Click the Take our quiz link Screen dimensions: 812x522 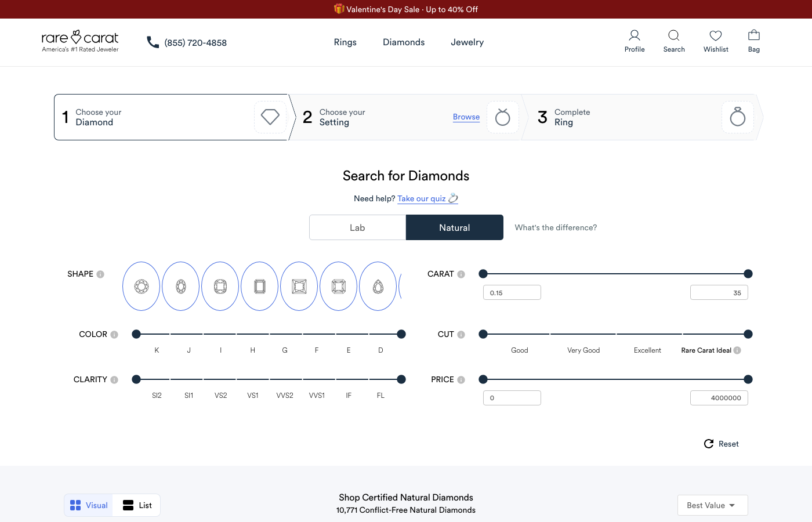[x=422, y=198]
